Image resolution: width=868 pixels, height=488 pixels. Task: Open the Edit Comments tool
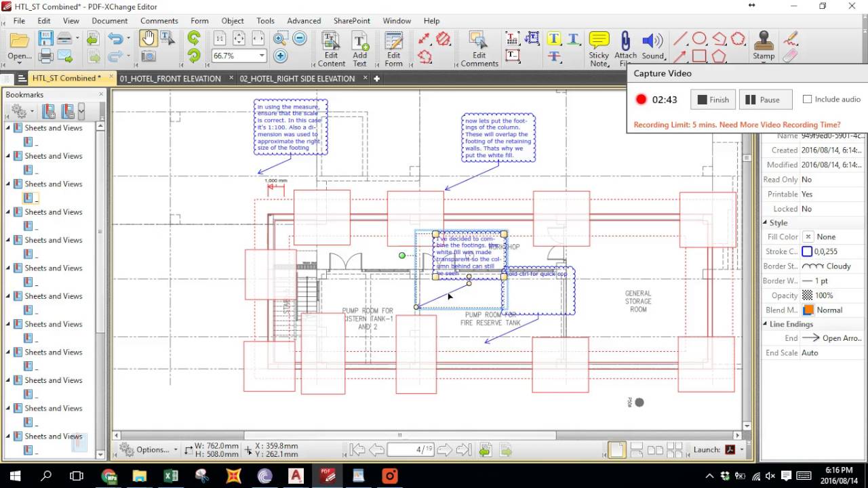coord(479,49)
